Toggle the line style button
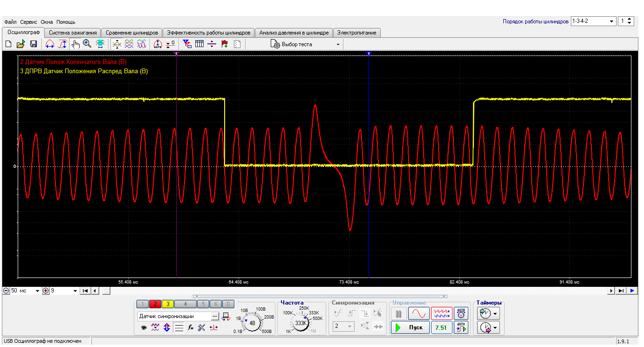Screen dimensions: 644x347 (x=178, y=327)
